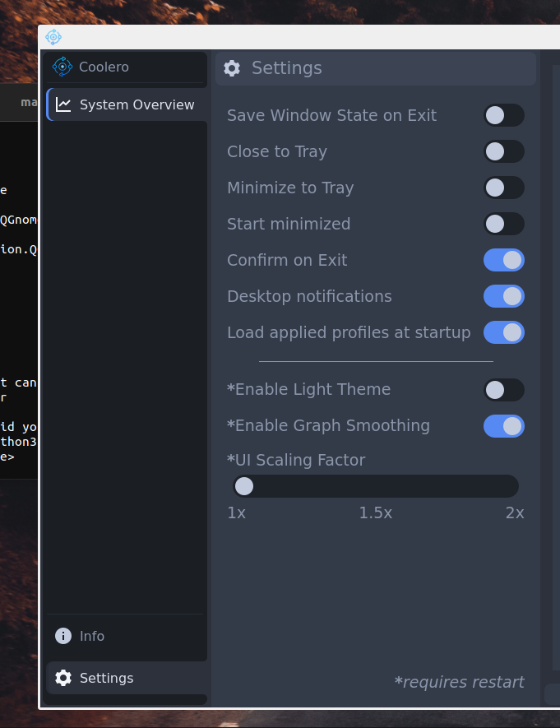560x728 pixels.
Task: Click the UI Scaling Factor slider handle
Action: pyautogui.click(x=244, y=486)
